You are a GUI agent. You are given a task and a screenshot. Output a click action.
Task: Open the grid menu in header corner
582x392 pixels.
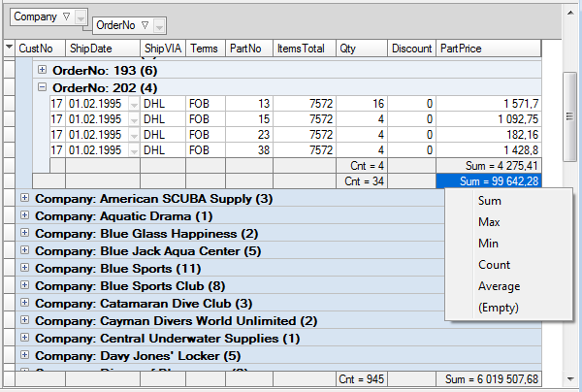coord(9,48)
